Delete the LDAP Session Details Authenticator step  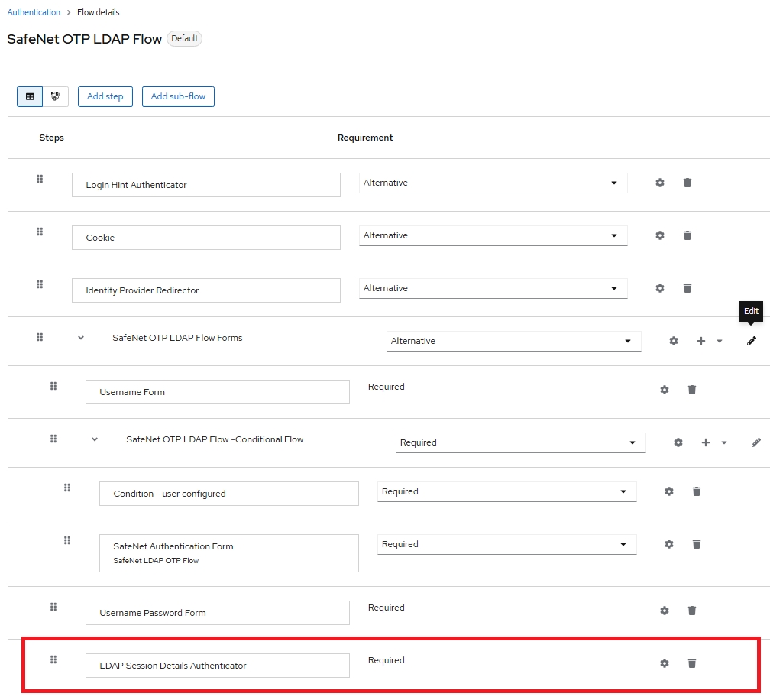(692, 663)
